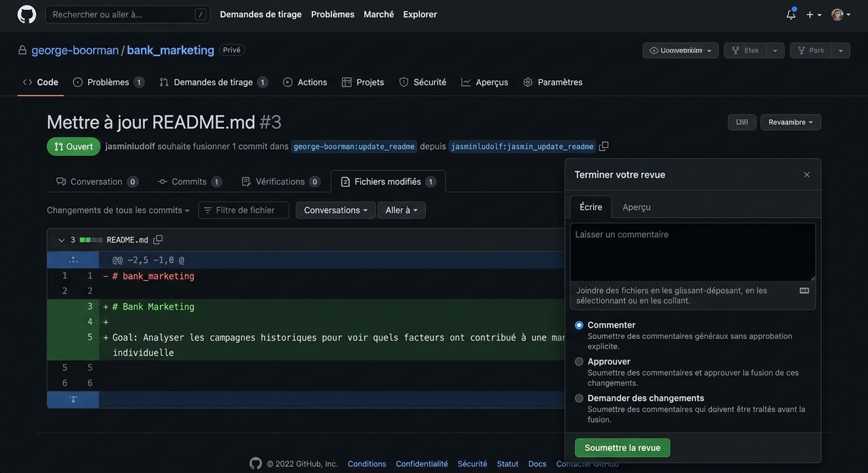
Task: Click the added line '# Bank Marketing'
Action: pyautogui.click(x=154, y=307)
